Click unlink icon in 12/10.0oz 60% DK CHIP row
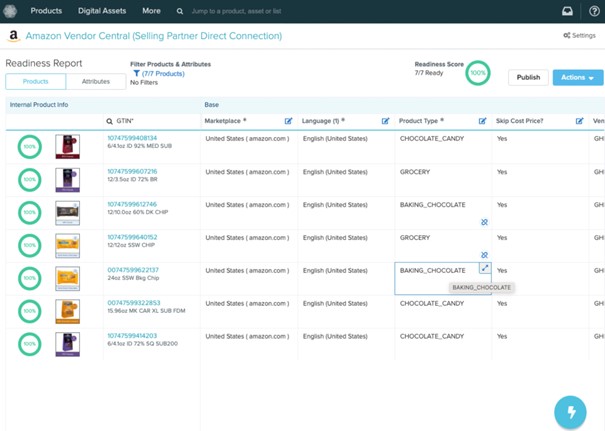Viewport: 605px width, 431px height. [484, 222]
